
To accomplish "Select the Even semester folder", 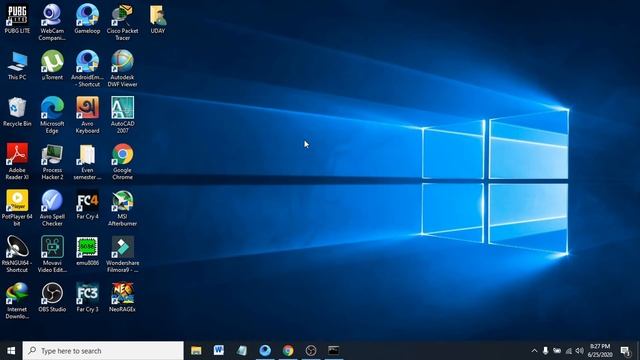I will [x=87, y=162].
